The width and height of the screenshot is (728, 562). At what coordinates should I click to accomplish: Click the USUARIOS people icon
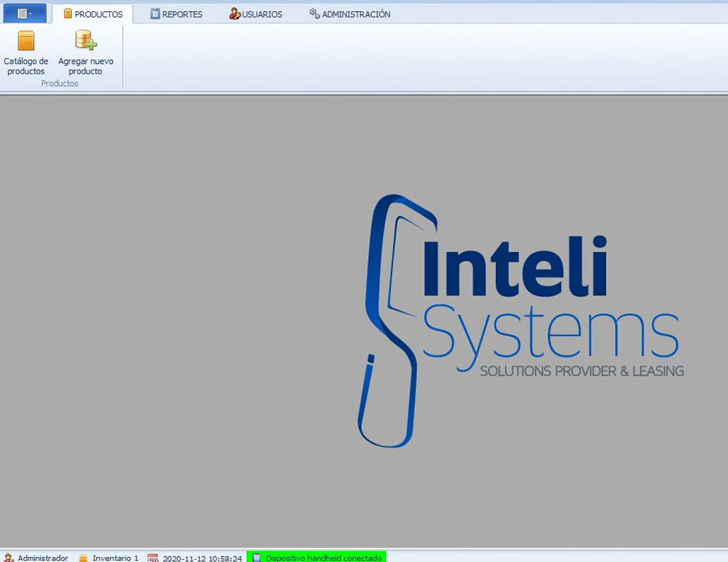[235, 14]
